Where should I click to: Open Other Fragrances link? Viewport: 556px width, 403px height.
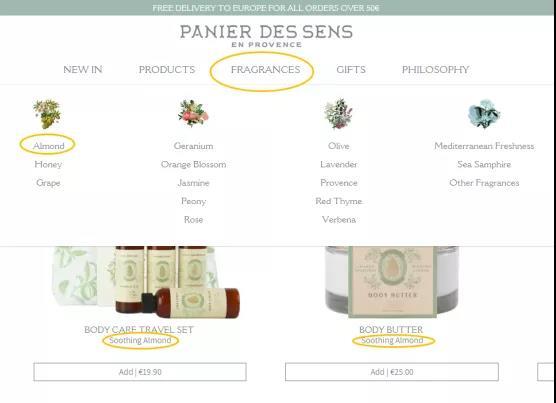(x=484, y=183)
